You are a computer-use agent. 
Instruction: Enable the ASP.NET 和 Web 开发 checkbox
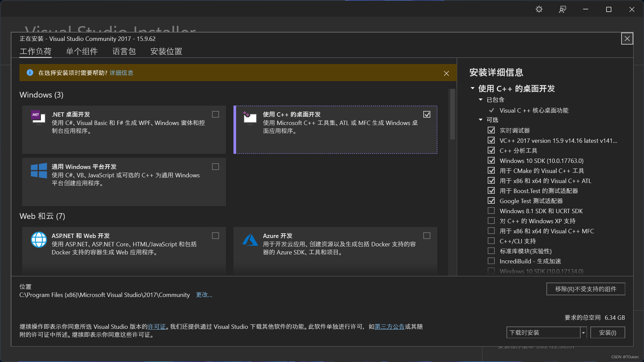pyautogui.click(x=215, y=236)
